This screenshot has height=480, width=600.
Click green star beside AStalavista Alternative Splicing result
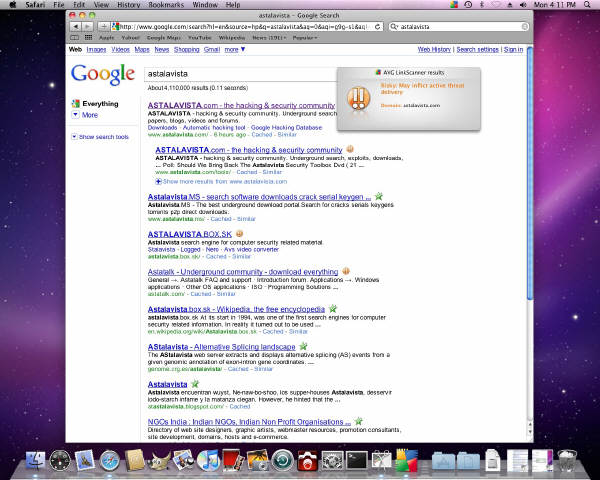pyautogui.click(x=303, y=346)
